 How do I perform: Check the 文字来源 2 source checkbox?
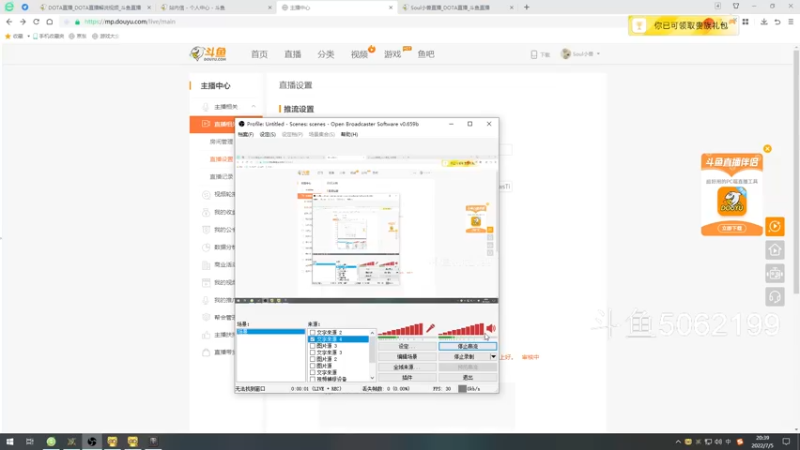[313, 333]
